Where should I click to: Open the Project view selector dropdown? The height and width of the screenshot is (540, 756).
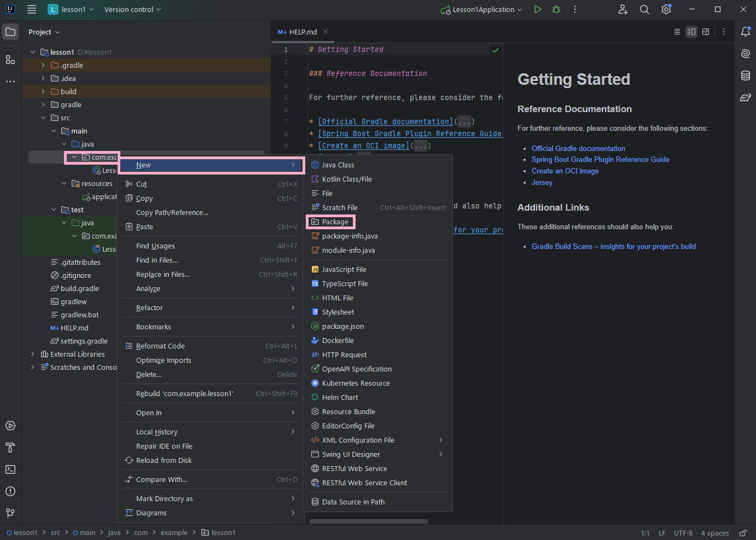click(x=44, y=32)
